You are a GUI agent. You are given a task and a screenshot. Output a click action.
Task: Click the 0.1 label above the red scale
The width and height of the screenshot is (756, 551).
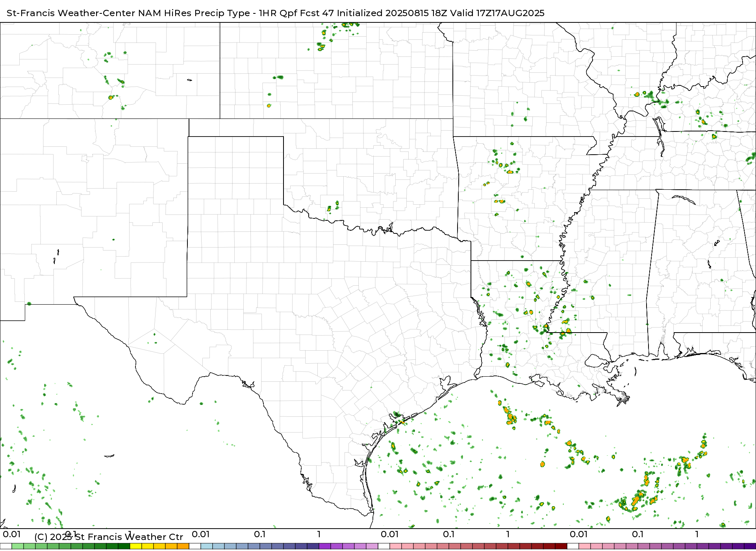[449, 534]
